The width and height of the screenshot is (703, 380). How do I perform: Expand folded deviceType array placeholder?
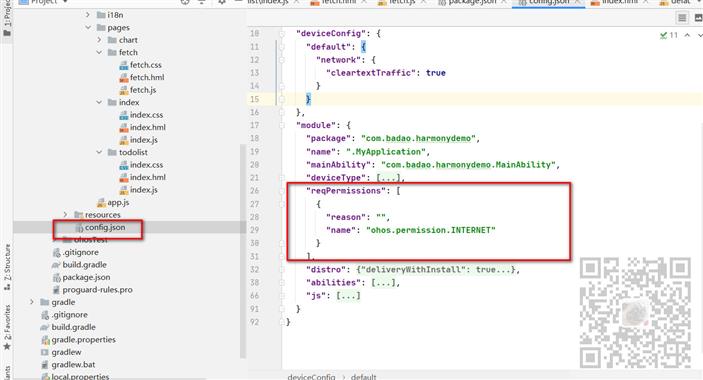388,178
